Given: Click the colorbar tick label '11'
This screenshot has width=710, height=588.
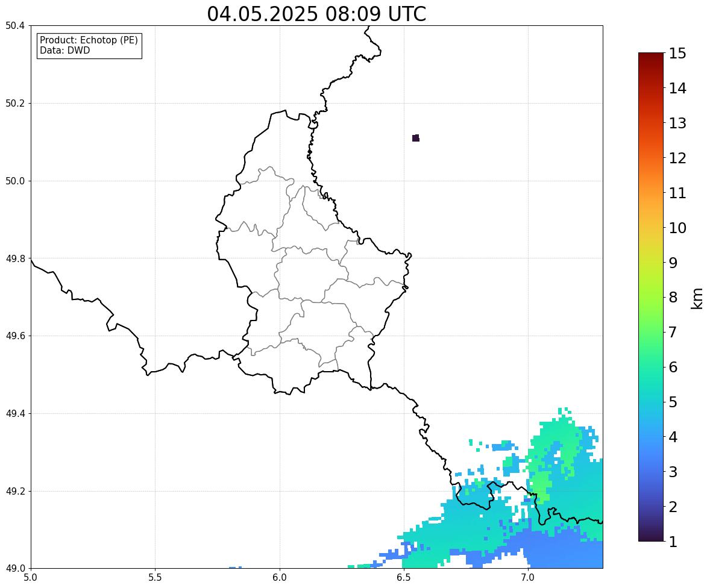Looking at the screenshot, I should (x=677, y=193).
